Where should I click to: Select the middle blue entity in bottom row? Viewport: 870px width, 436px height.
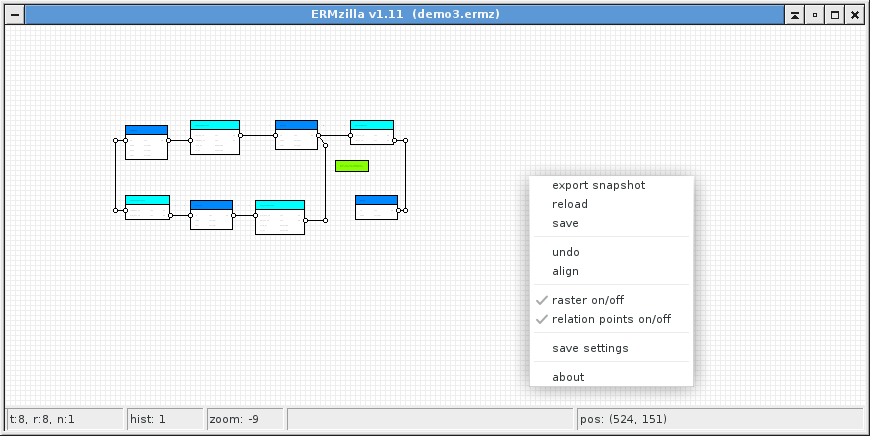211,215
